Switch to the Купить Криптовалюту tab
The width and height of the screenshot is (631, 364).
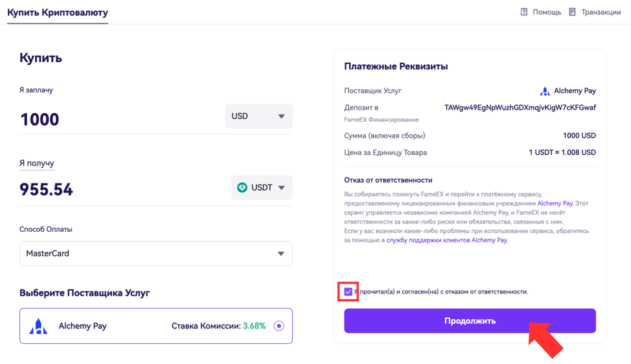click(x=58, y=12)
